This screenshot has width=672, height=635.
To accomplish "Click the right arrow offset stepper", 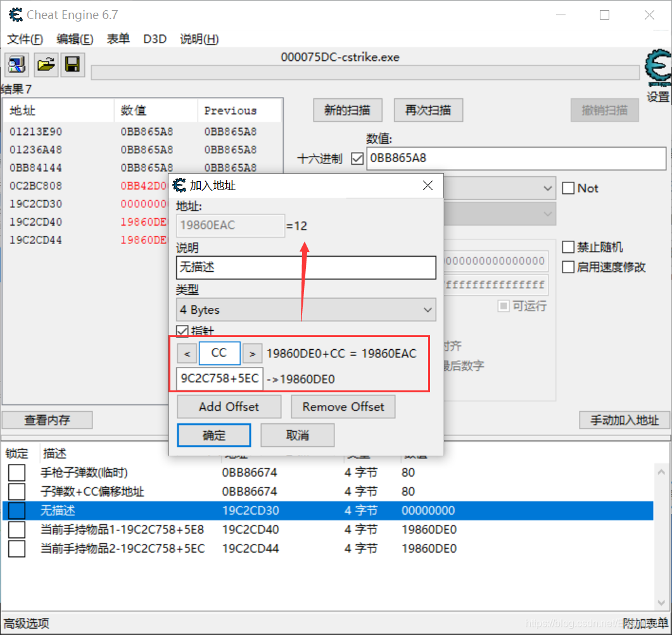I will click(253, 354).
